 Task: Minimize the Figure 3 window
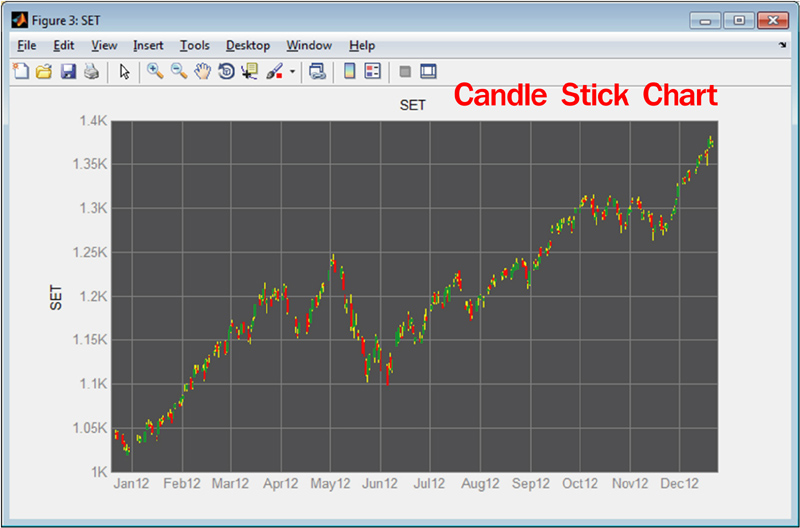[x=706, y=21]
